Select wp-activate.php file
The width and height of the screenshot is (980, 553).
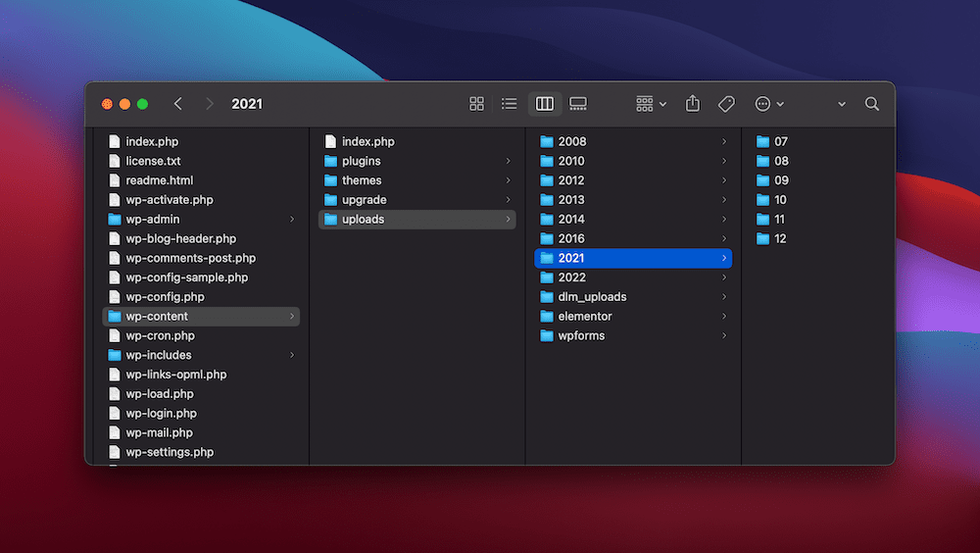coord(201,200)
